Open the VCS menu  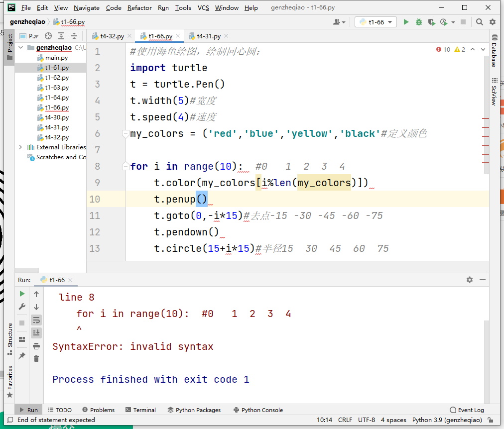pos(203,7)
